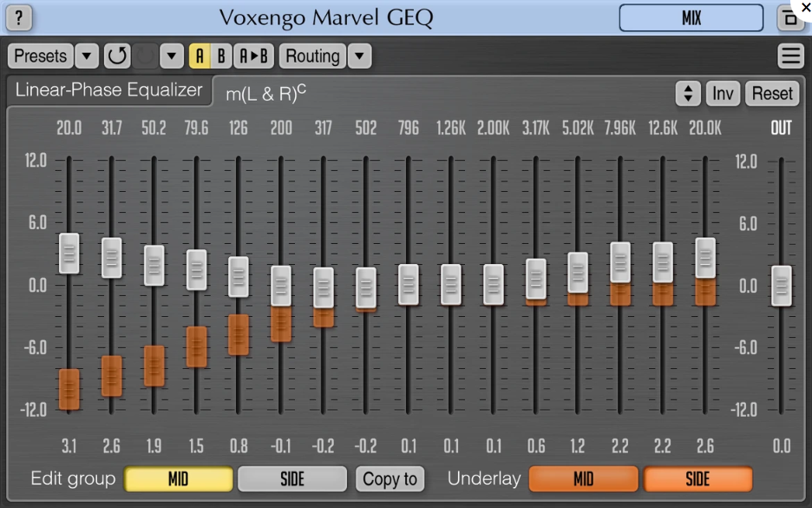This screenshot has width=812, height=508.
Task: Click the 1.5 gain value under 79.6
Action: [196, 445]
